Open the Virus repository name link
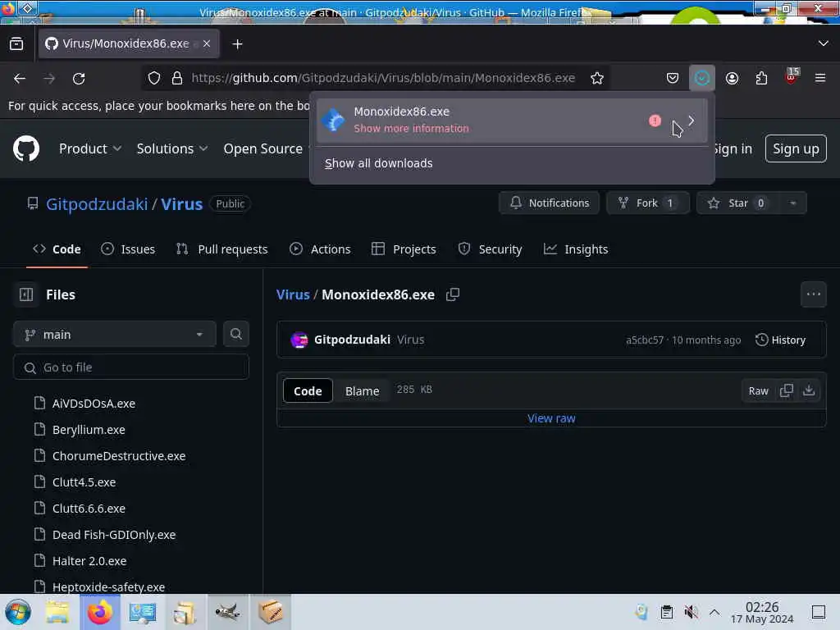Screen dimensions: 840x630 (181, 204)
